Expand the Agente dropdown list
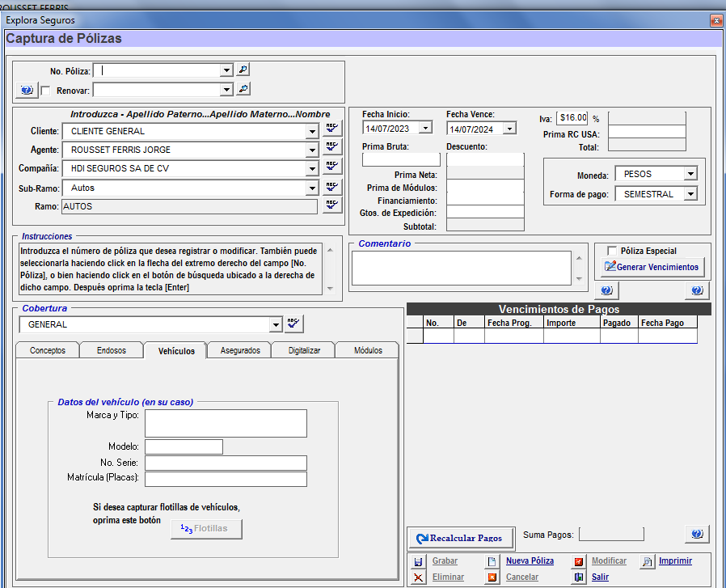This screenshot has width=726, height=588. tap(311, 150)
